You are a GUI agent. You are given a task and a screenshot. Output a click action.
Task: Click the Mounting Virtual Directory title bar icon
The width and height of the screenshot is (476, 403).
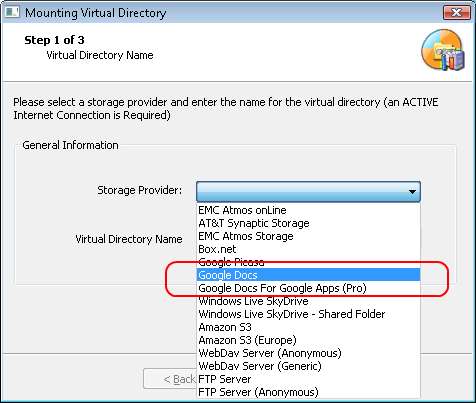point(12,12)
